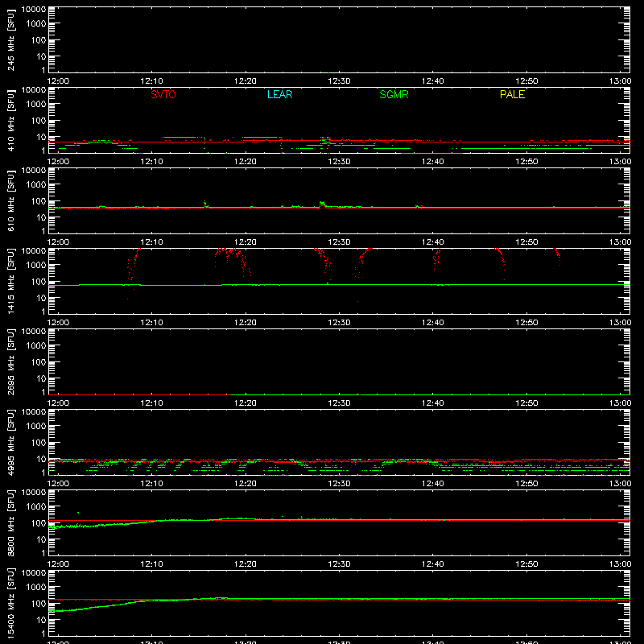644x644 pixels.
Task: Click the 10000 y-axis value in 2695 MHz panel
Action: [34, 332]
